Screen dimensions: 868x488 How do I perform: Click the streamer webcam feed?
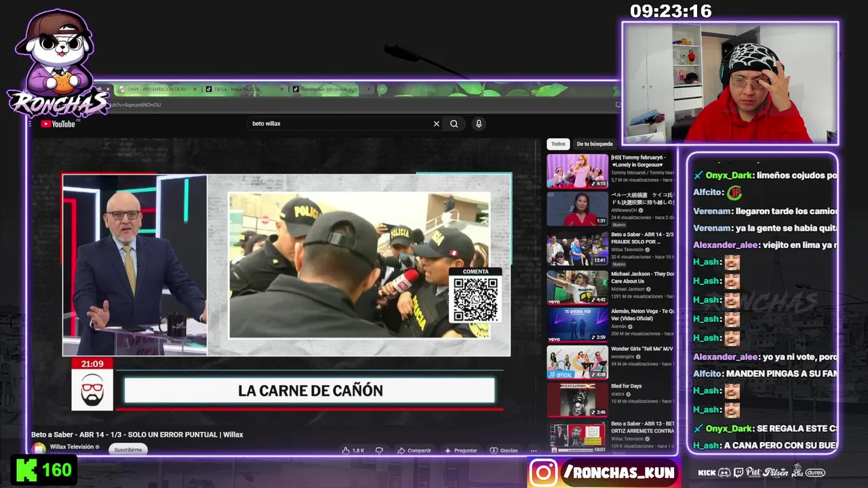point(730,83)
